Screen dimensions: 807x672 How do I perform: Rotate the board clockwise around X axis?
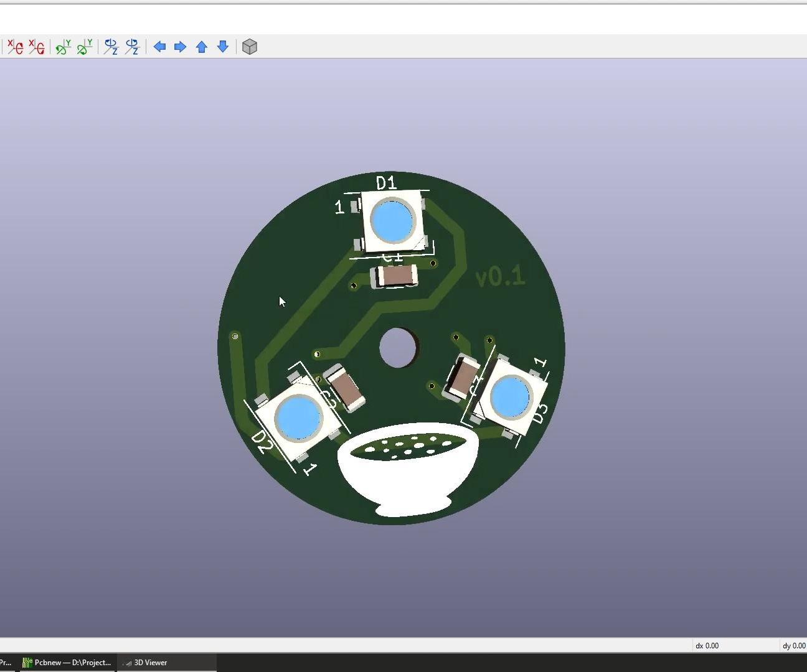(14, 46)
